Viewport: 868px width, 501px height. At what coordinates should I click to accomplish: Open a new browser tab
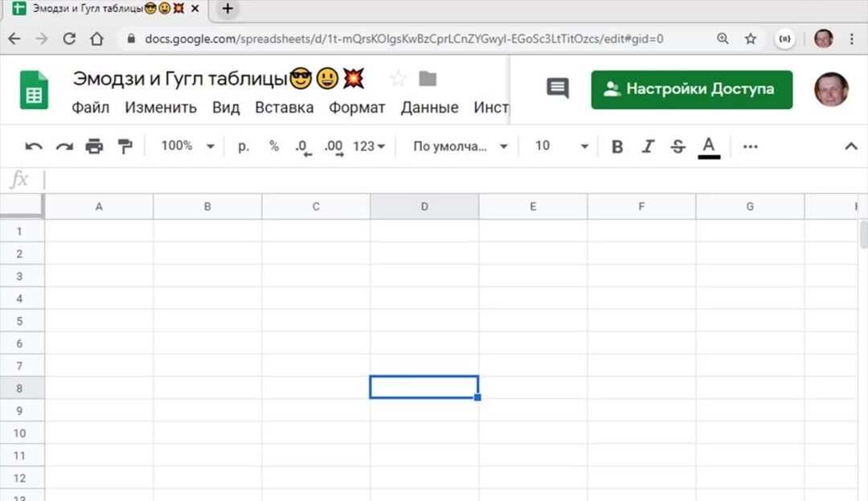point(227,9)
